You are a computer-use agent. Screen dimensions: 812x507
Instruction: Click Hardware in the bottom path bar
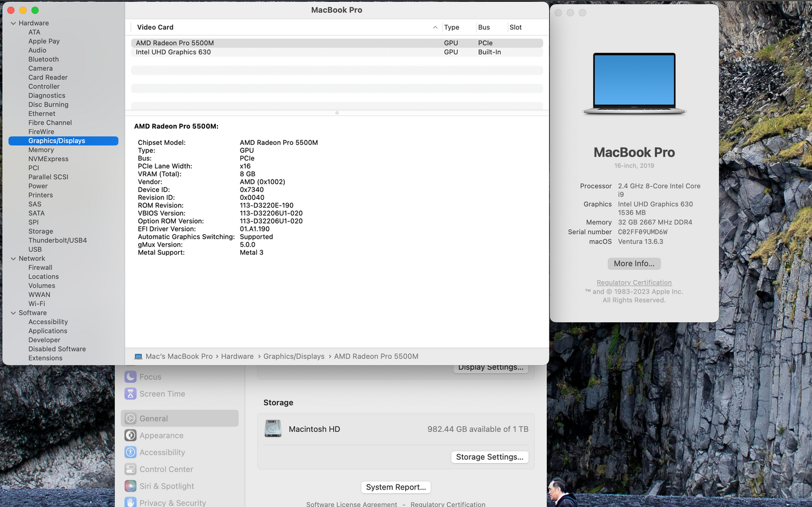click(x=237, y=357)
